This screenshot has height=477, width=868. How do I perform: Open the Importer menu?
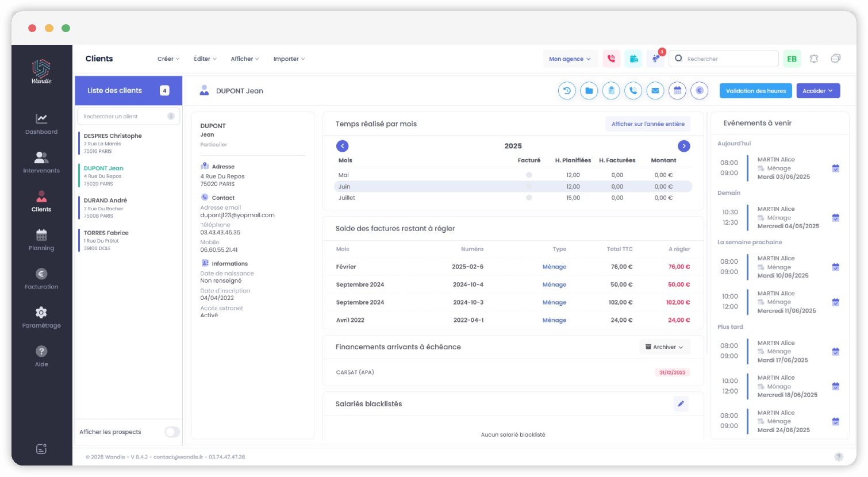(x=289, y=59)
